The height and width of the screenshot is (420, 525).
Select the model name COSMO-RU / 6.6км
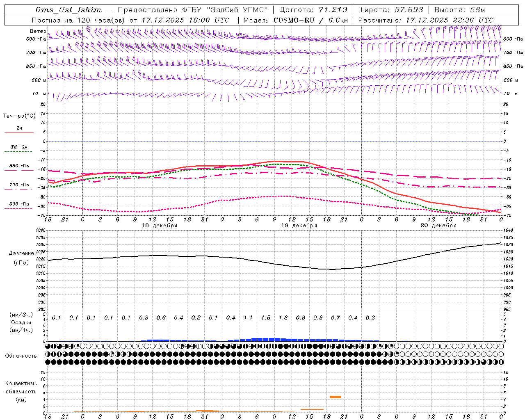click(310, 20)
